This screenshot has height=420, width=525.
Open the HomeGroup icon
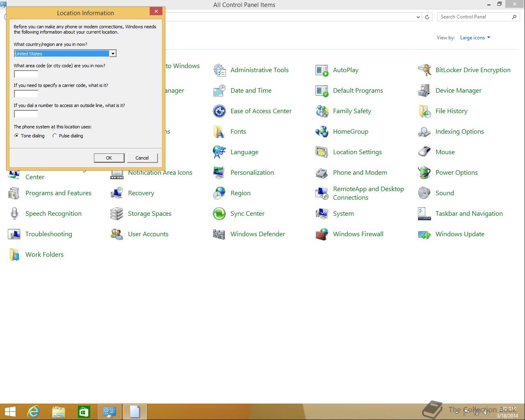[322, 132]
